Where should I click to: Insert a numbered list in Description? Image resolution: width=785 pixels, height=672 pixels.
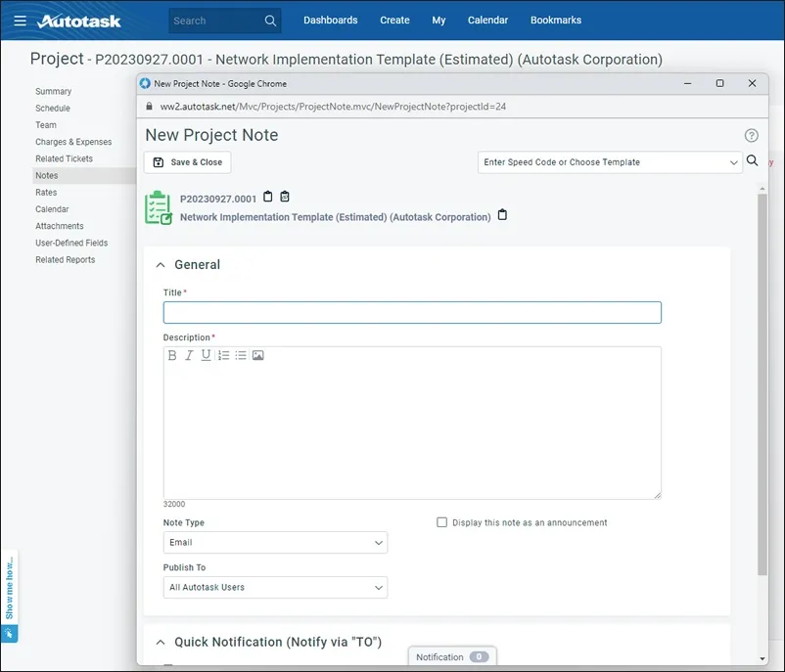(224, 355)
